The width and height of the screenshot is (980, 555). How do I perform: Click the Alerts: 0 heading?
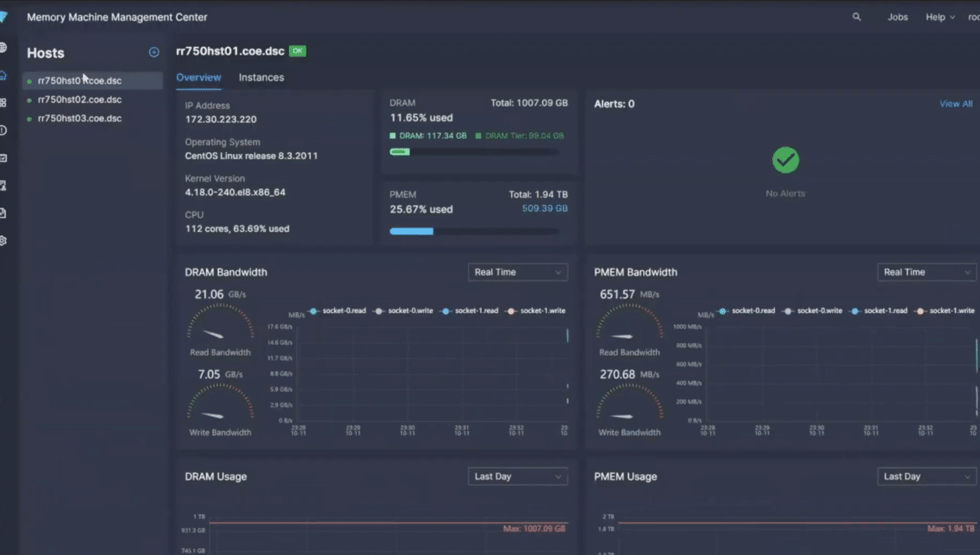(x=614, y=104)
